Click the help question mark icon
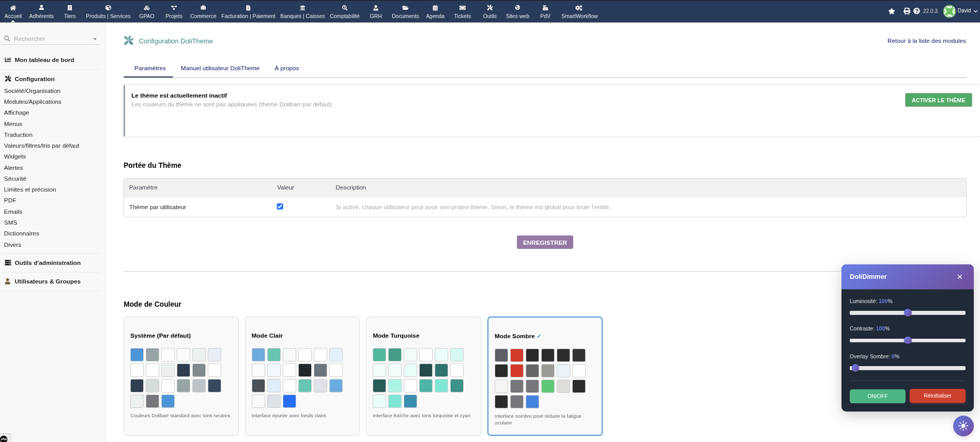The height and width of the screenshot is (442, 980). pos(916,11)
